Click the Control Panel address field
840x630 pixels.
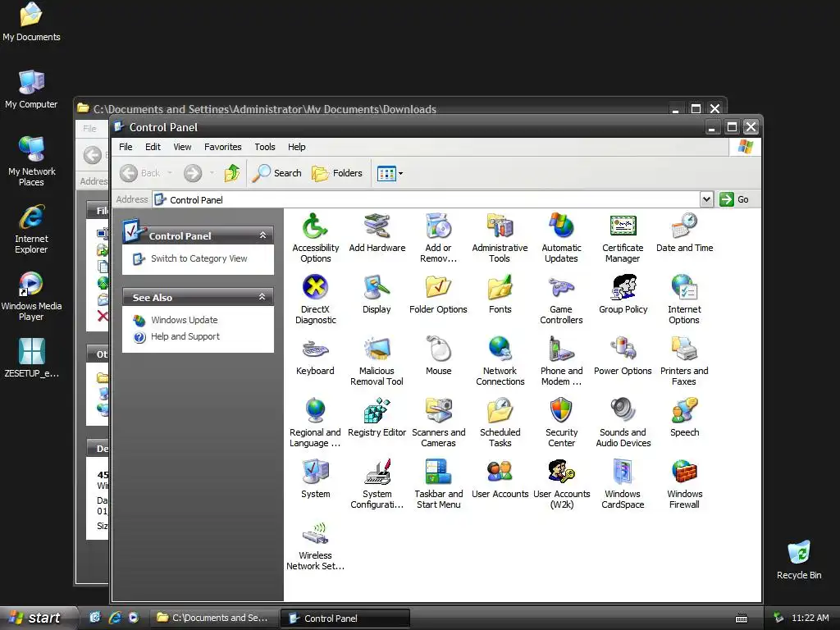click(x=426, y=200)
